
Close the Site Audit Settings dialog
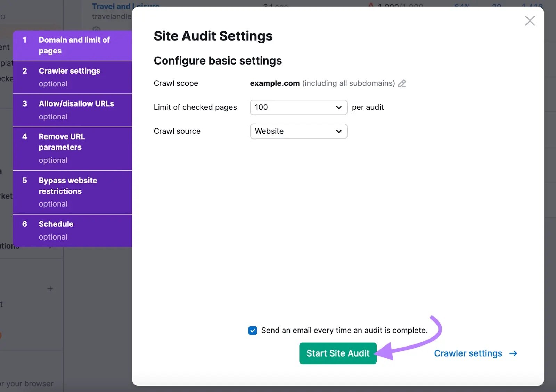(530, 21)
